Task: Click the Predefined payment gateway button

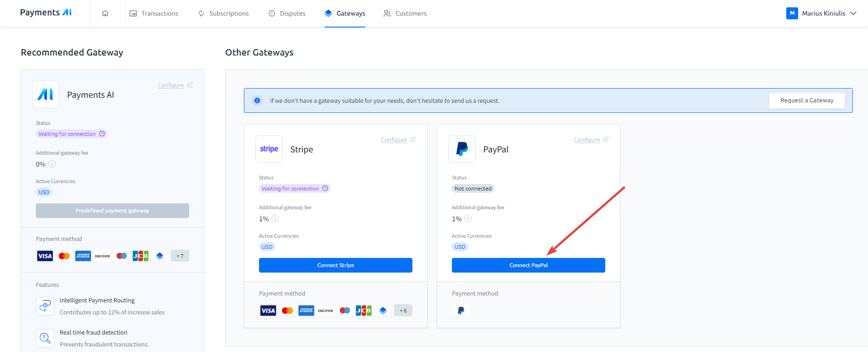Action: pyautogui.click(x=113, y=211)
